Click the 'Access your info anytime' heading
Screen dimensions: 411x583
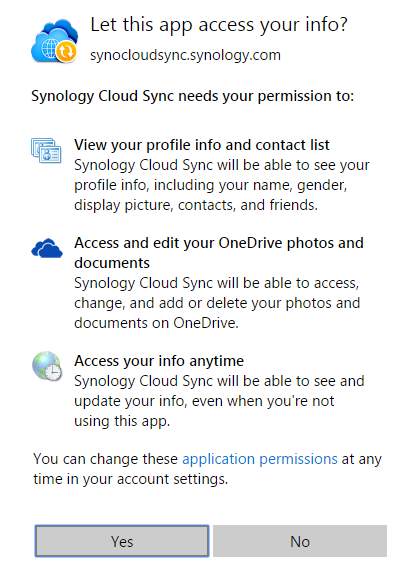[x=159, y=361]
